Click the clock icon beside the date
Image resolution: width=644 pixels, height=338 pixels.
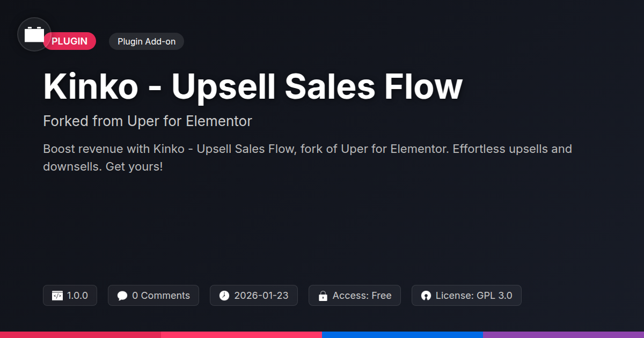coord(224,296)
